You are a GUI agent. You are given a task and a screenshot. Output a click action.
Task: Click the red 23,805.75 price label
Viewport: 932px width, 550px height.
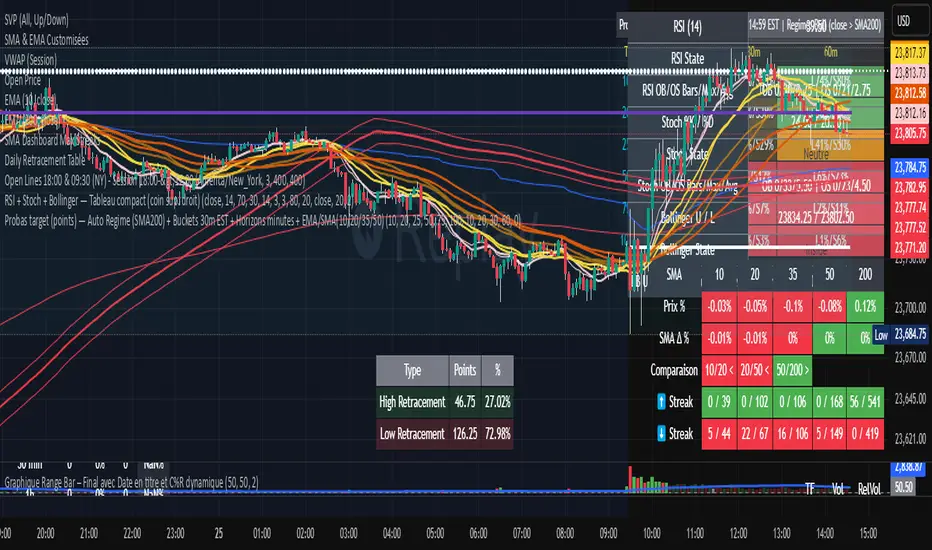pyautogui.click(x=910, y=133)
